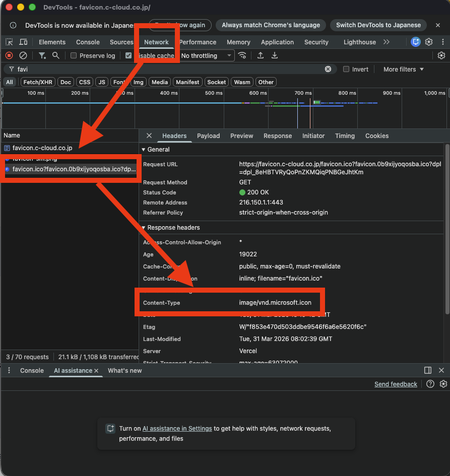This screenshot has height=476, width=450.
Task: Click Switch DevTools to Japanese button
Action: tap(378, 25)
